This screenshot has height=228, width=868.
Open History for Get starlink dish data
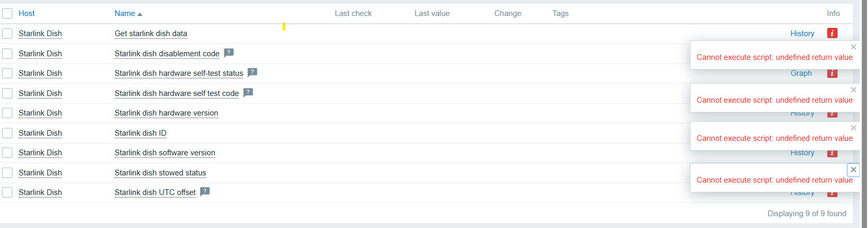802,34
